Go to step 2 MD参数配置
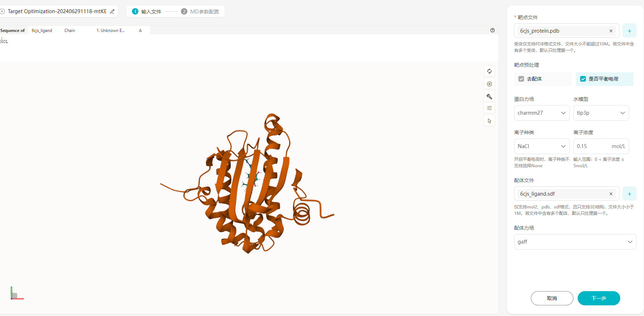 200,12
